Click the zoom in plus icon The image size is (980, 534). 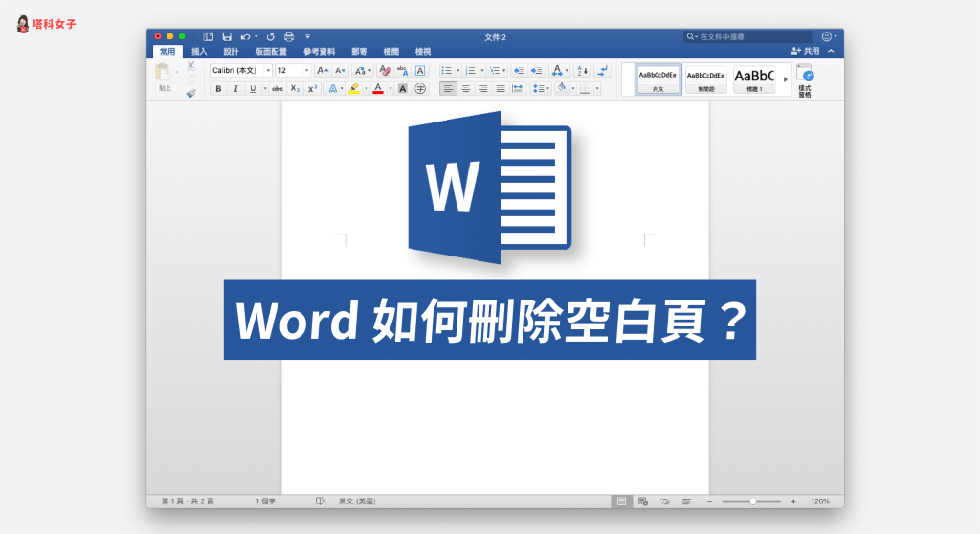tap(793, 501)
